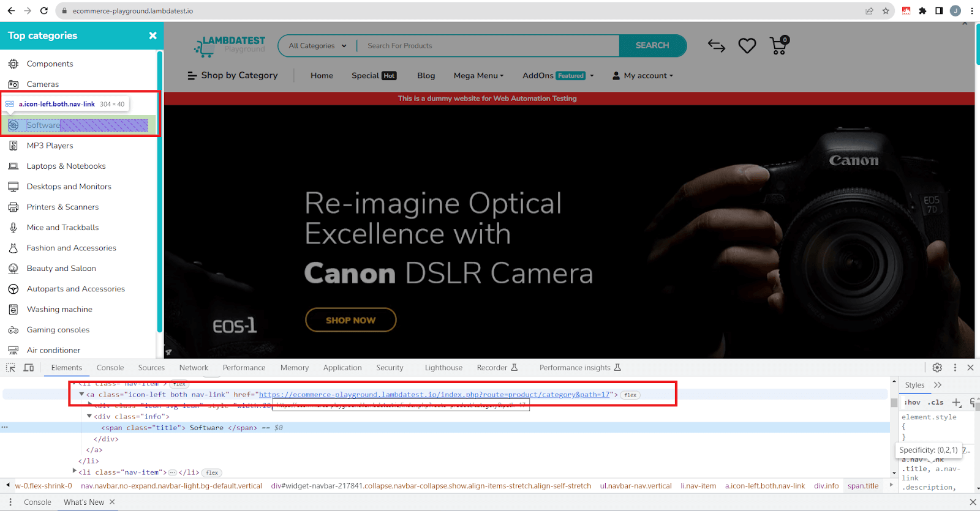Open the Application tab
The height and width of the screenshot is (511, 980).
(x=342, y=368)
